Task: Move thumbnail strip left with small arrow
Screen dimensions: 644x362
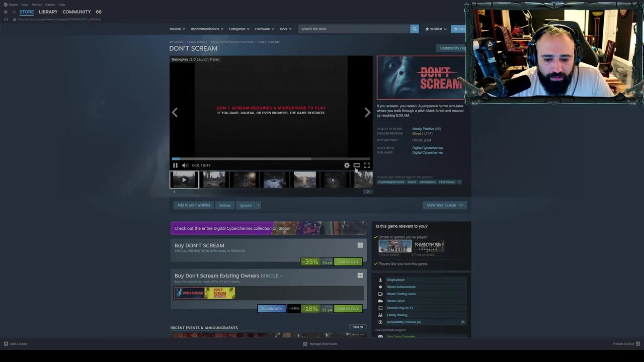Action: [174, 192]
